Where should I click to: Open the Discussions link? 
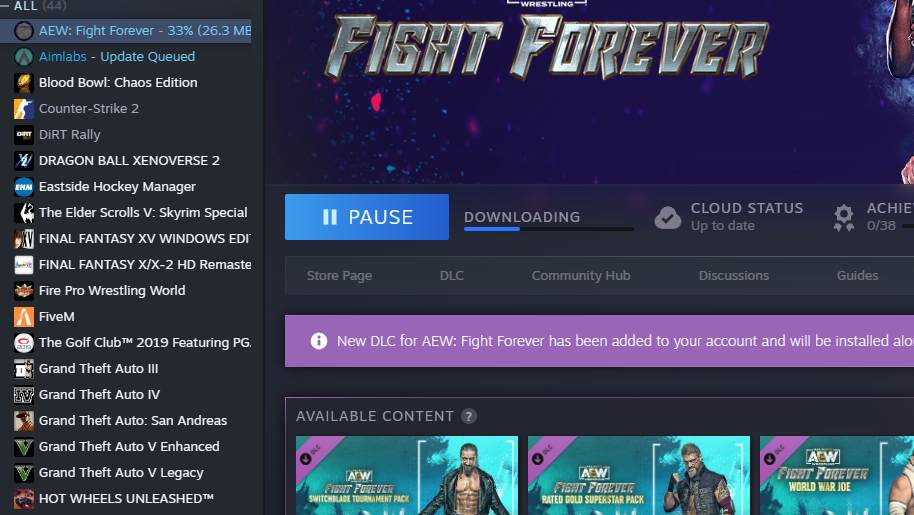733,276
